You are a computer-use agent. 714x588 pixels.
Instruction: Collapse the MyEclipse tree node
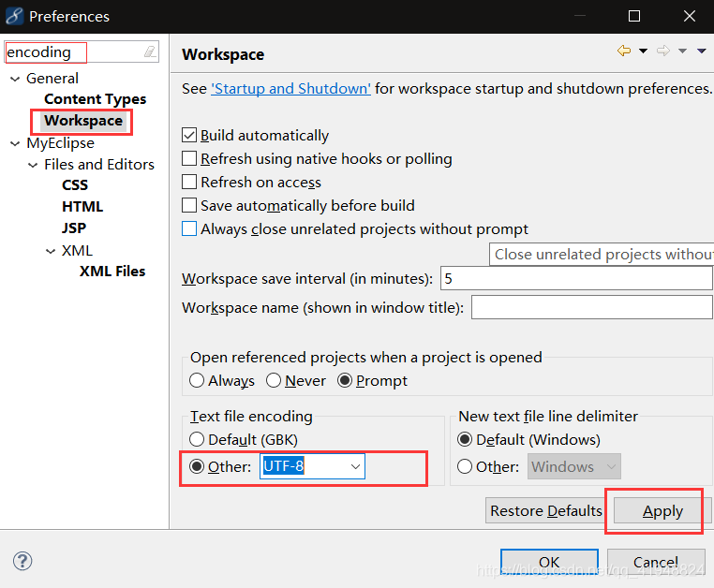click(15, 143)
